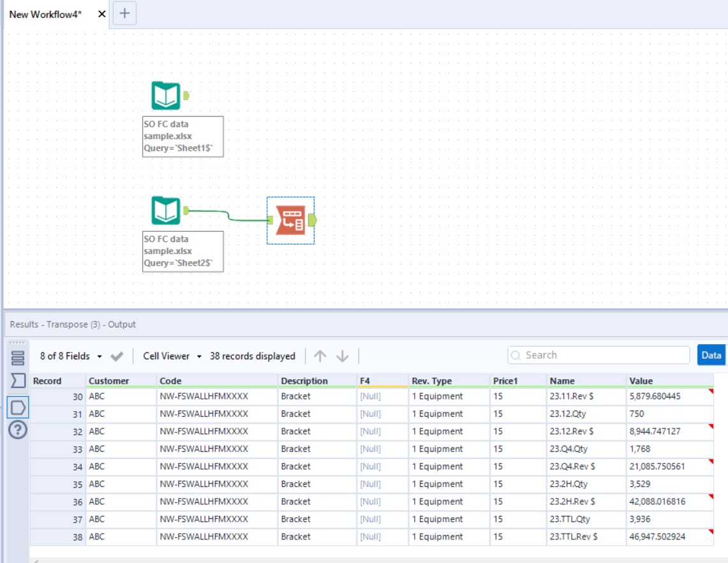The height and width of the screenshot is (563, 728).
Task: Show messages view in Results panel
Action: (x=18, y=358)
